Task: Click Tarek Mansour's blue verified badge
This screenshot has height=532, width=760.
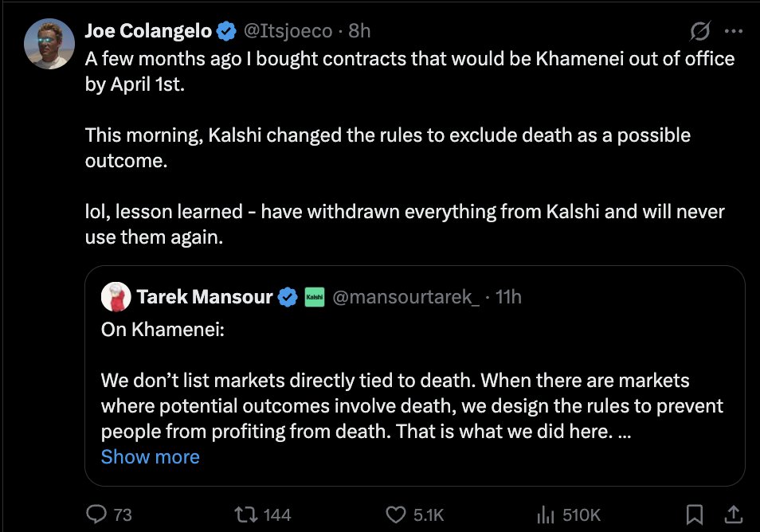Action: (286, 297)
